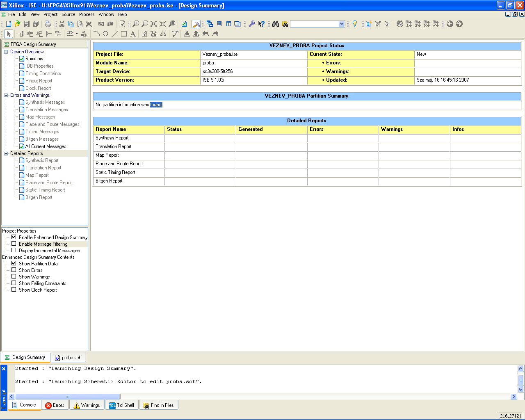This screenshot has width=525, height=420.
Task: Click the Undo arrow icon
Action: (x=101, y=24)
